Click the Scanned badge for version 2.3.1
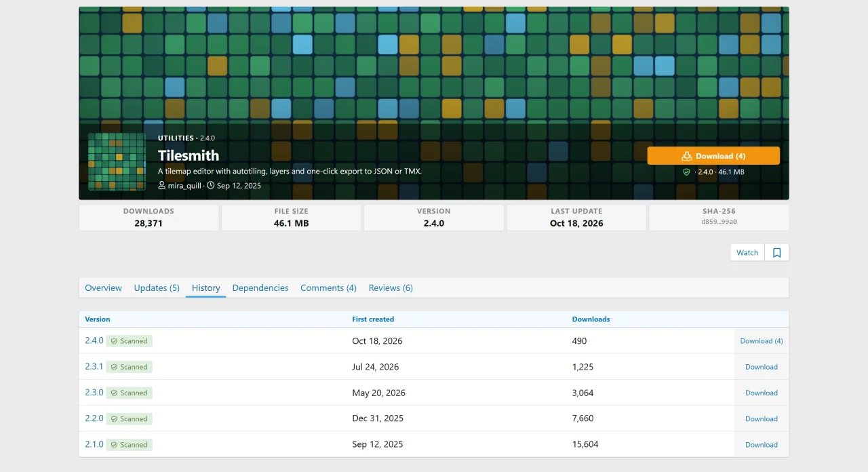 tap(130, 367)
